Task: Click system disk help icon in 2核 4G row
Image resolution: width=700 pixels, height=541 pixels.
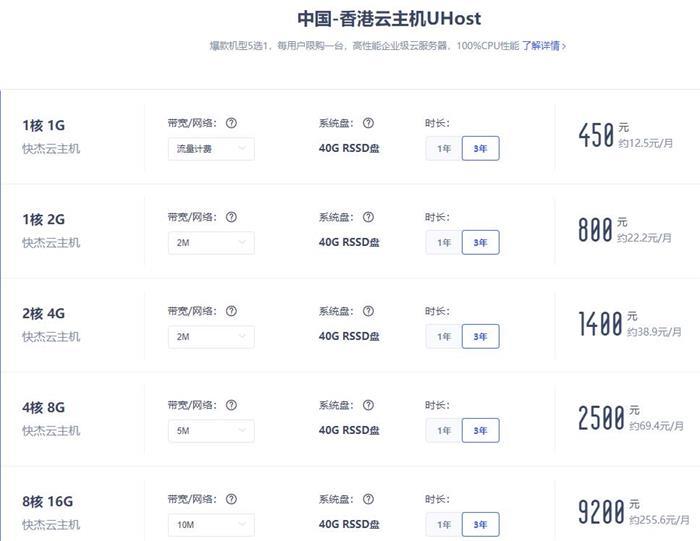Action: tap(368, 311)
